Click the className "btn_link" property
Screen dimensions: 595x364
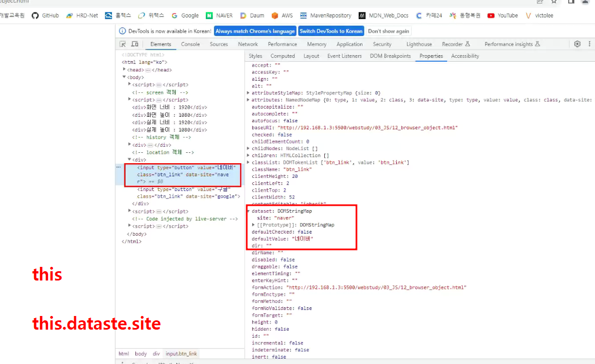[x=282, y=169]
